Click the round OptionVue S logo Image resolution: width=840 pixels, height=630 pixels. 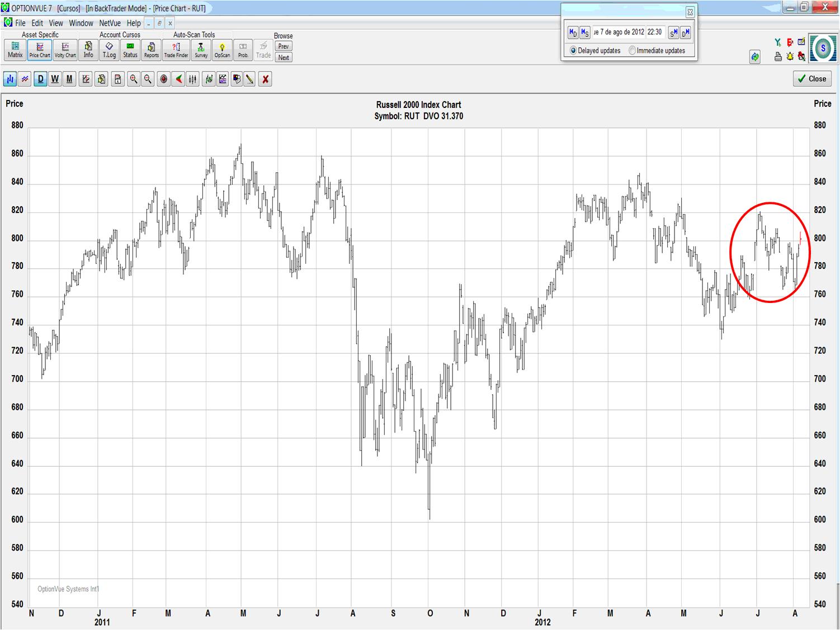(823, 49)
